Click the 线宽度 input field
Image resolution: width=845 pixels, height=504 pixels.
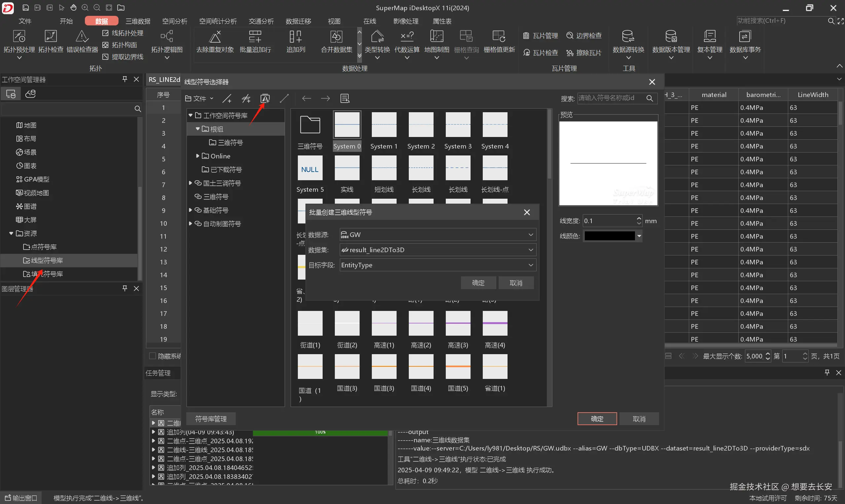609,221
